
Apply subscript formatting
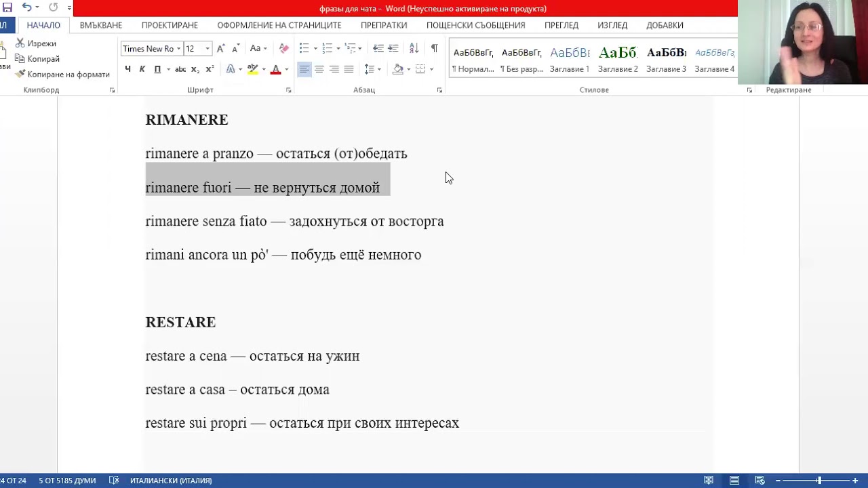(195, 69)
